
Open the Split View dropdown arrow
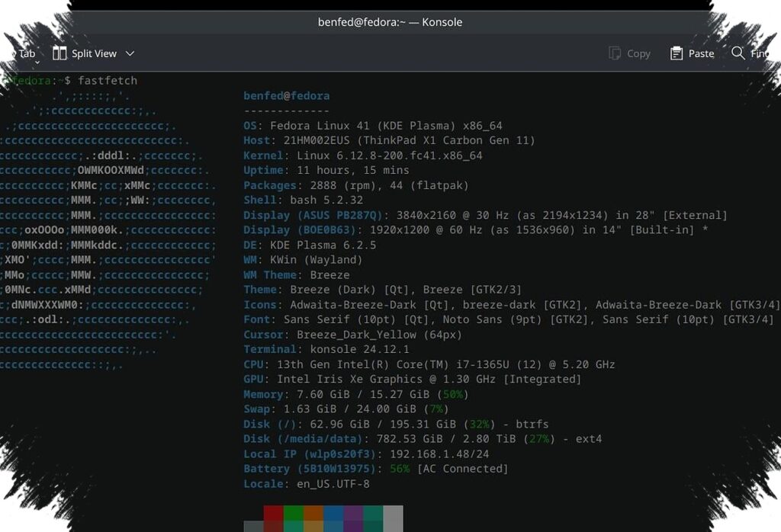[130, 53]
